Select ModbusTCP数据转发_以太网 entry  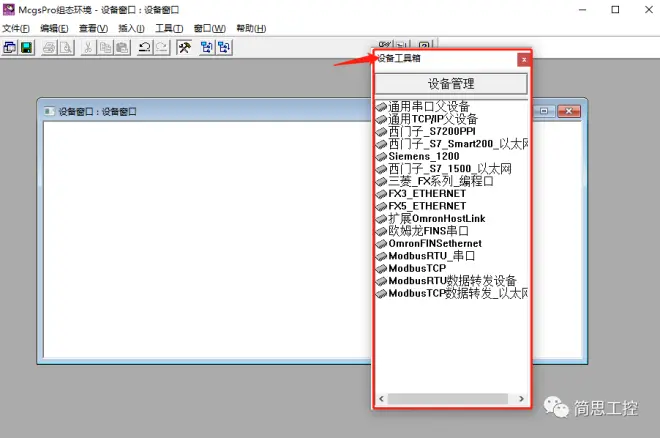(x=452, y=293)
